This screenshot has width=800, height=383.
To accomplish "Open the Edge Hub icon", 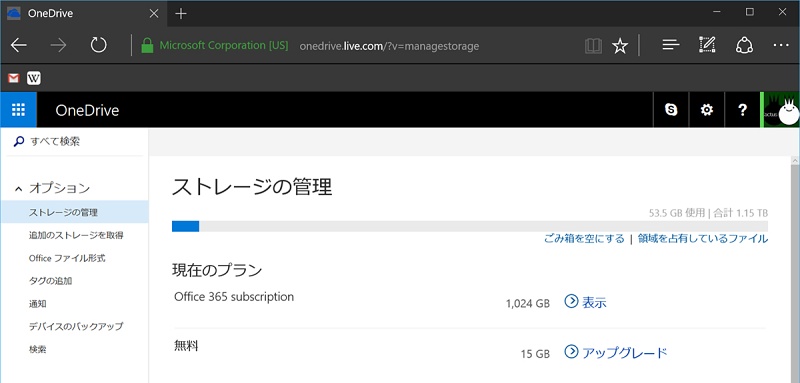I will click(670, 45).
